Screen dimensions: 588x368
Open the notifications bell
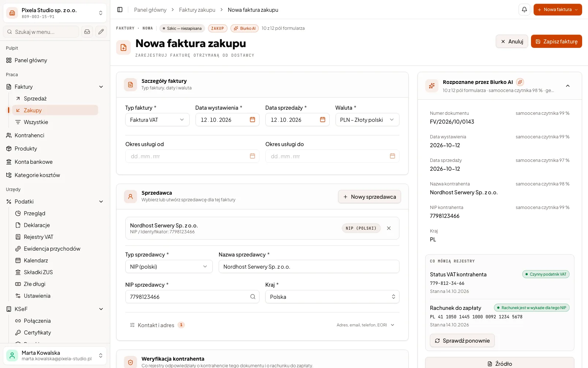click(524, 10)
